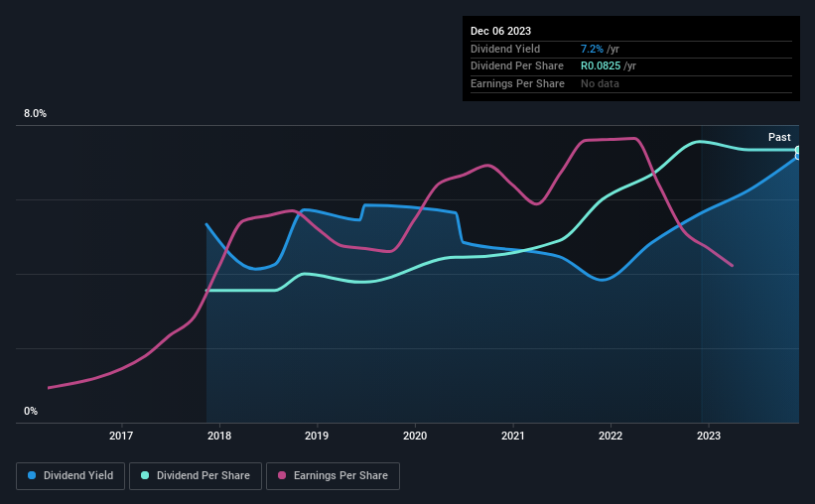815x504 pixels.
Task: Click the 2020 year tick label
Action: pos(415,436)
